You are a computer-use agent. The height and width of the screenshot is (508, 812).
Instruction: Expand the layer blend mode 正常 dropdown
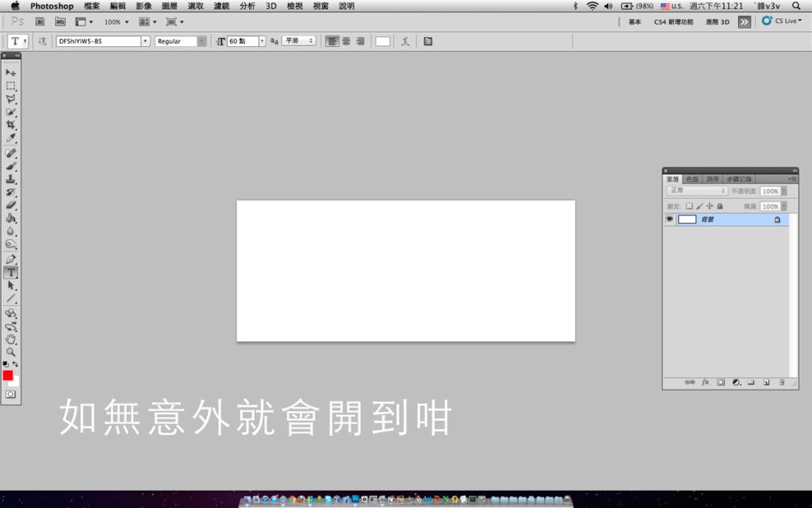coord(698,191)
